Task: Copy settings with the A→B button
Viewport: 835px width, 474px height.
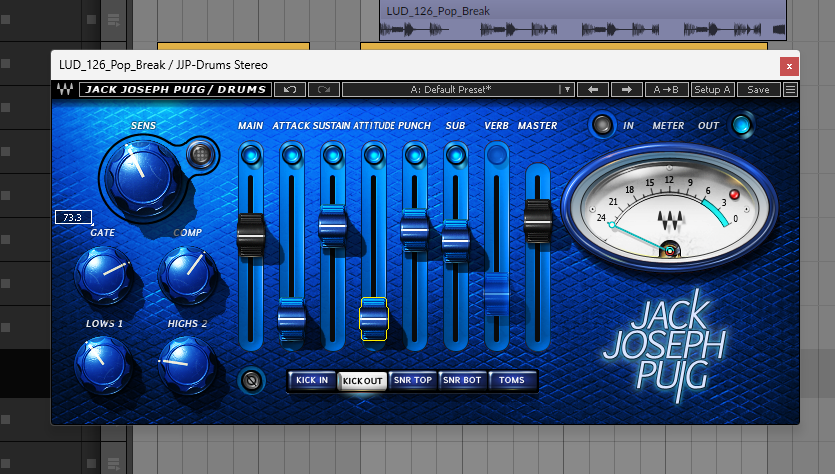Action: click(666, 89)
